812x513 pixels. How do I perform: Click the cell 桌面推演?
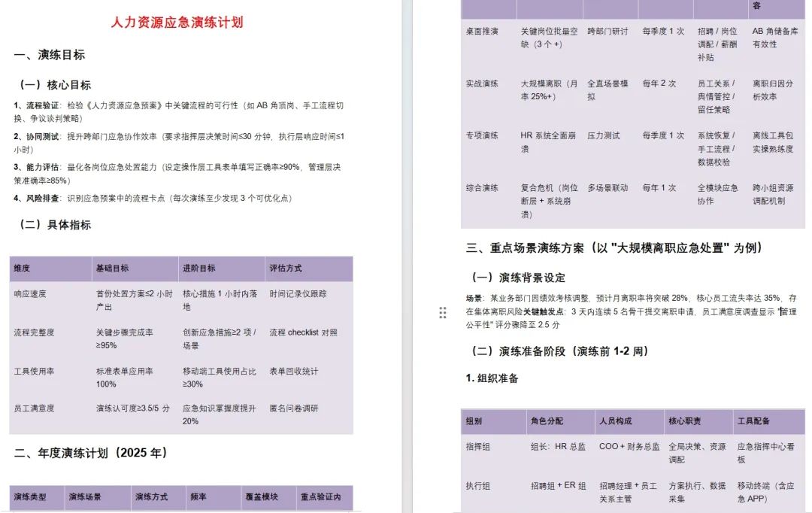[482, 32]
